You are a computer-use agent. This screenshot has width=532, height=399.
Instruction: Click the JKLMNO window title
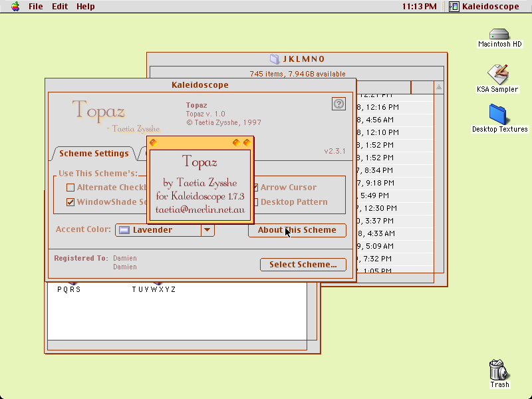tap(304, 59)
